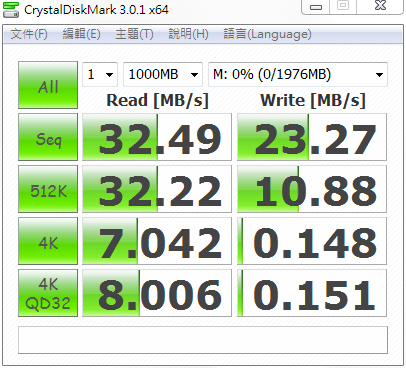The width and height of the screenshot is (406, 368).
Task: Select the 512K write result 10.88
Action: pyautogui.click(x=312, y=189)
